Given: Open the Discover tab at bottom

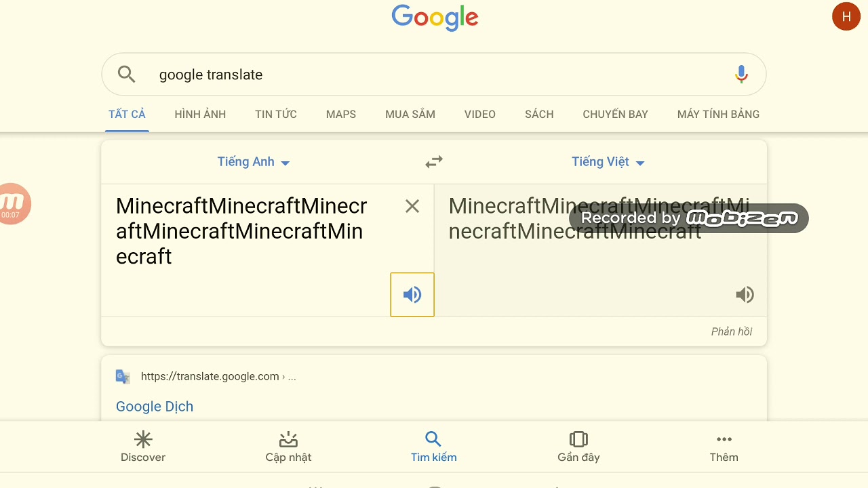Looking at the screenshot, I should pos(143,447).
